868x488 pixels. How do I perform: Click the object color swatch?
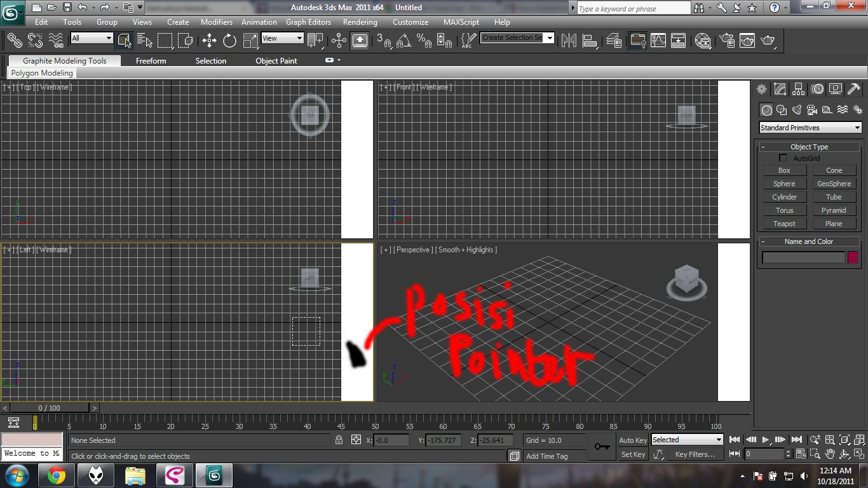[x=853, y=257]
